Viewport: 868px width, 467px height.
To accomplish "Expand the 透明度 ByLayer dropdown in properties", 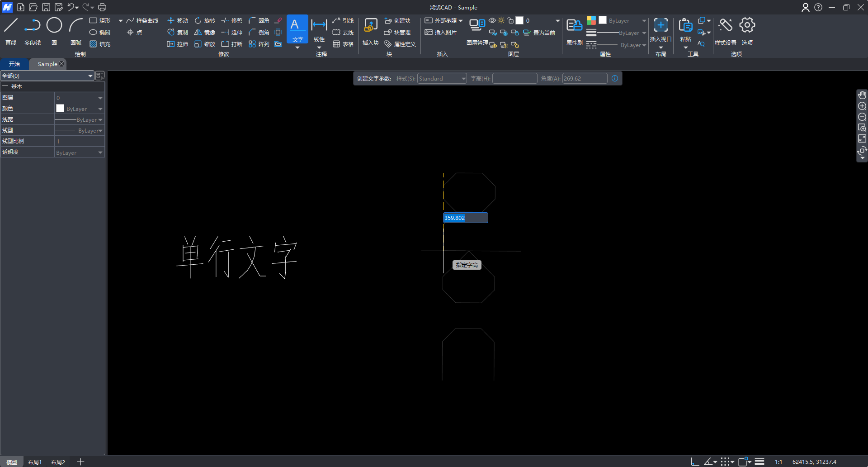I will [x=100, y=153].
